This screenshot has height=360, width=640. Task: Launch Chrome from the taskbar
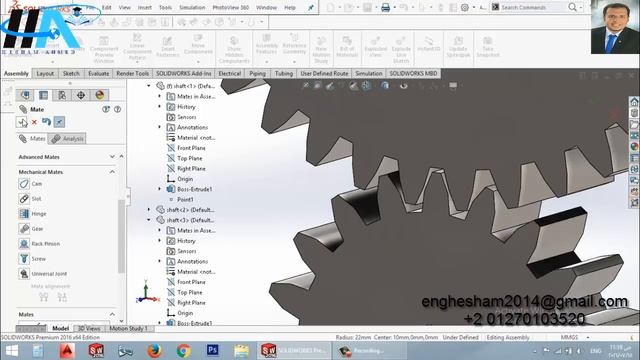(x=184, y=351)
